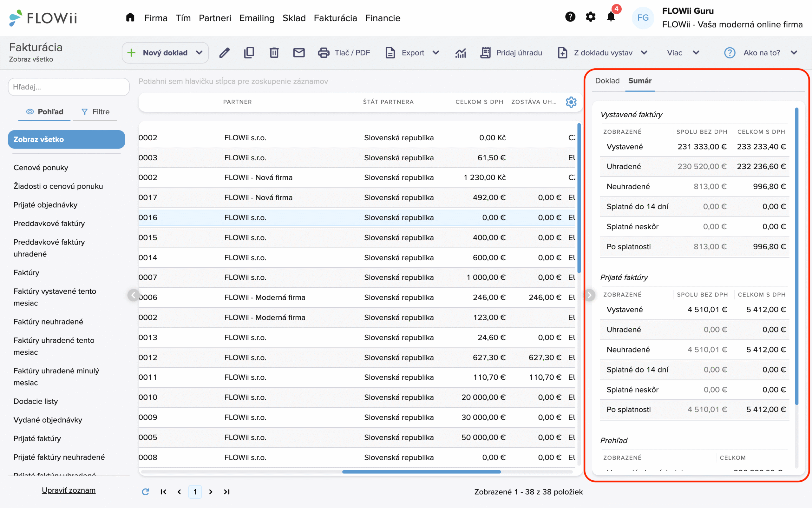
Task: Send document via the envelope icon
Action: 298,53
